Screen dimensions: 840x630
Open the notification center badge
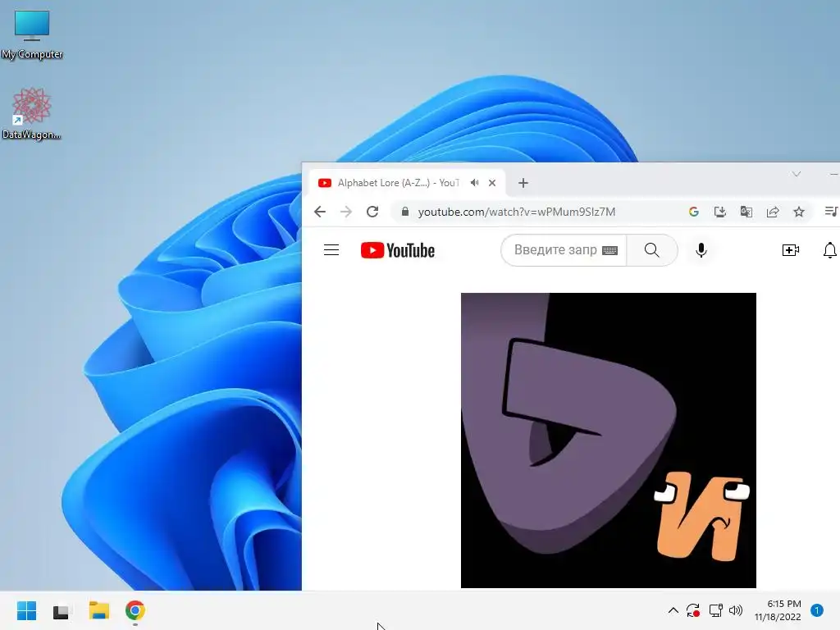point(817,610)
